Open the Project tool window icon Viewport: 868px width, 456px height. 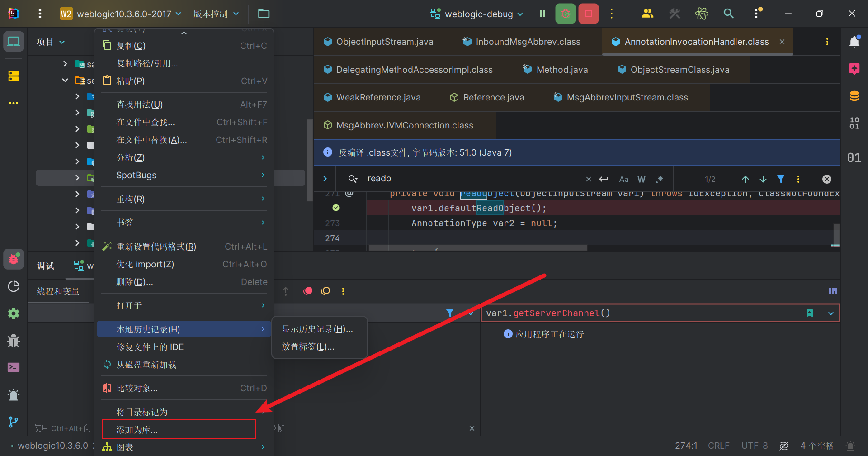coord(14,42)
